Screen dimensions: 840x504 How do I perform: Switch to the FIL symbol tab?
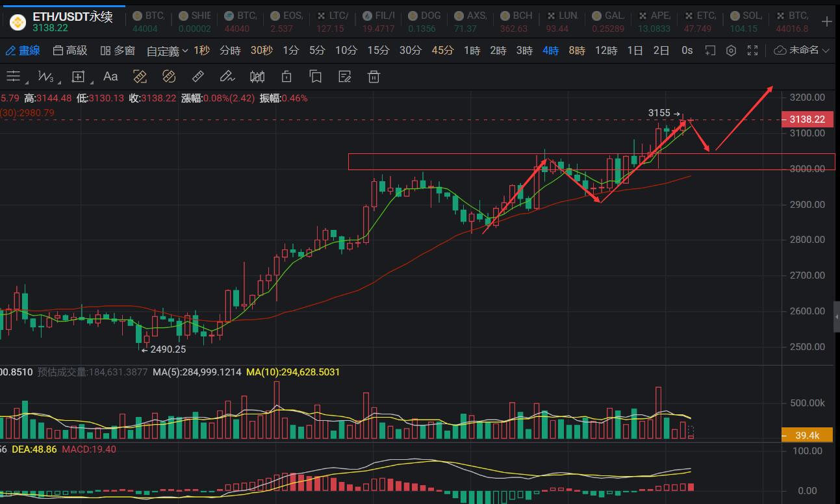pyautogui.click(x=379, y=21)
